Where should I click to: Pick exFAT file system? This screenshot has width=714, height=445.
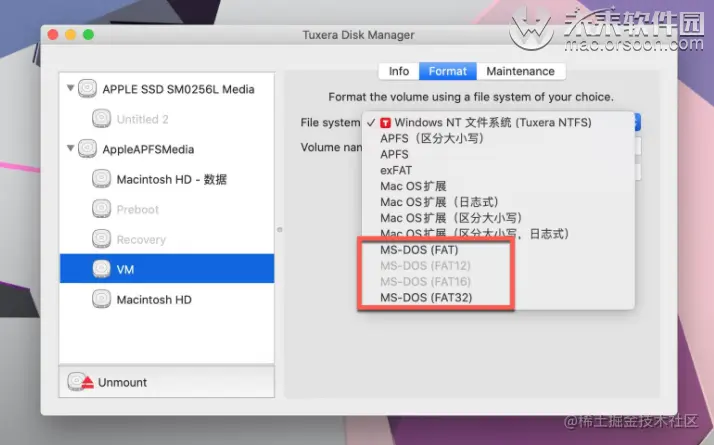point(498,170)
